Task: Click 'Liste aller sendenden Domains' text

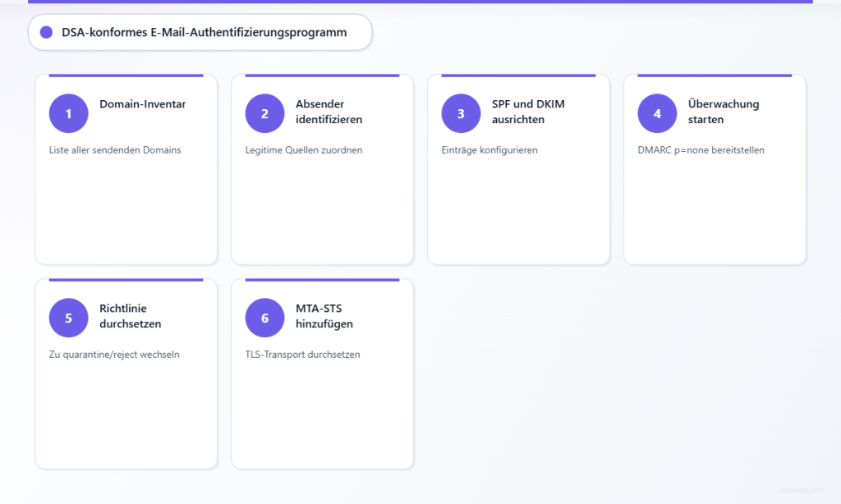Action: (x=115, y=150)
